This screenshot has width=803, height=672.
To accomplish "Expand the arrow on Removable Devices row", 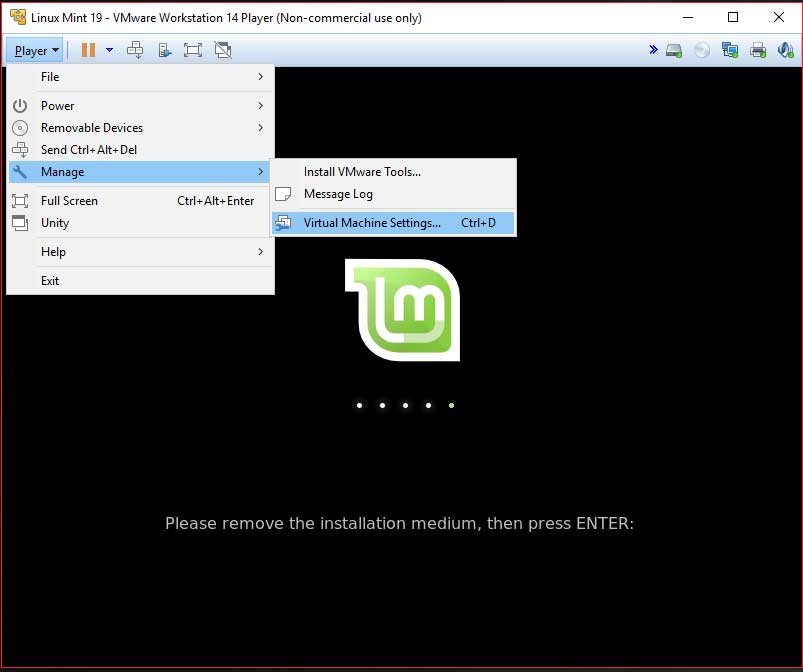I will coord(261,128).
